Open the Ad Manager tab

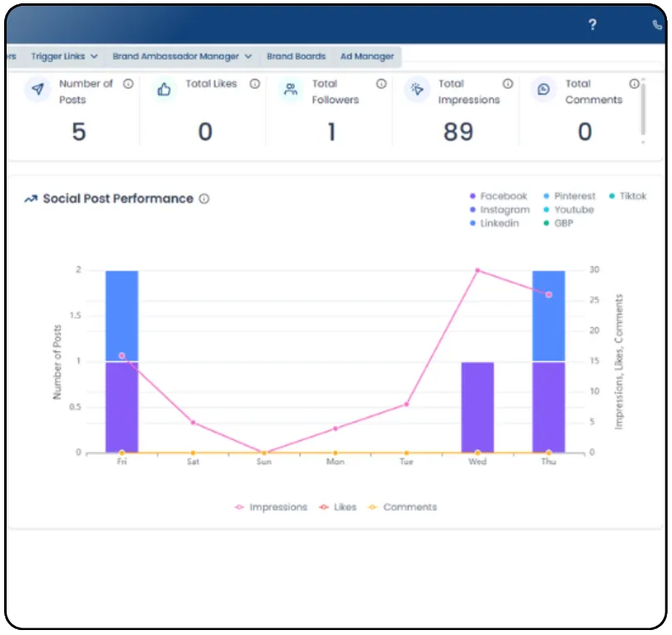[367, 56]
